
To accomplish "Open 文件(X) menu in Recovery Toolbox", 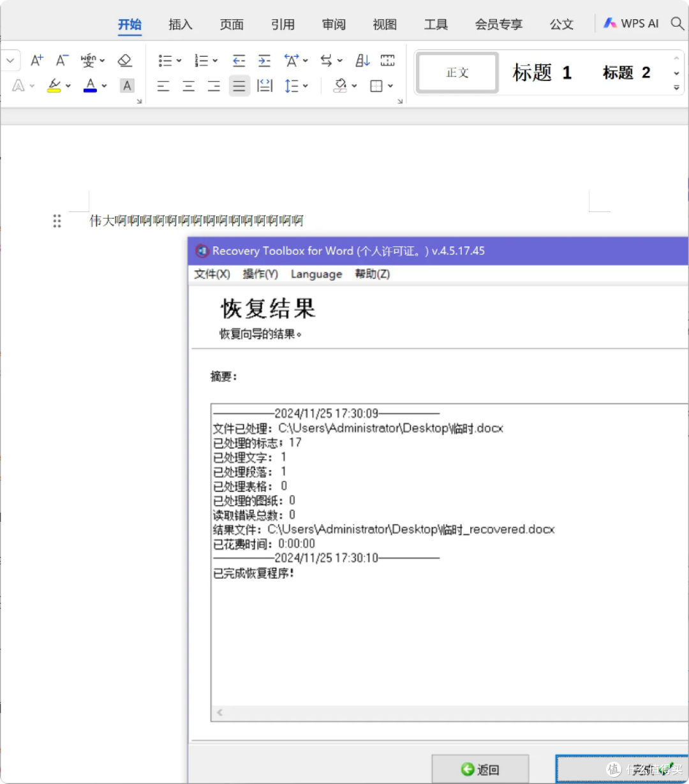I will tap(212, 274).
